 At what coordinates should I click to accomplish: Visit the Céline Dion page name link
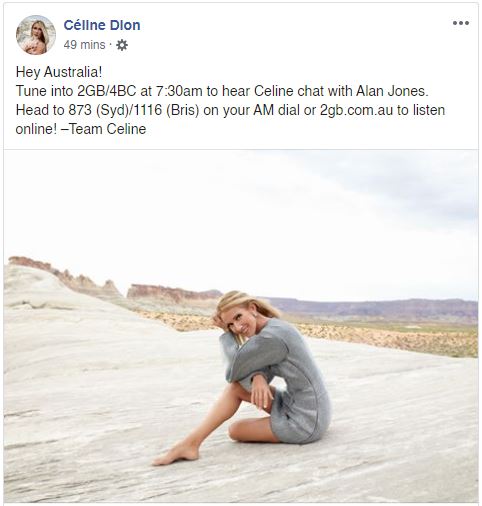pos(102,25)
